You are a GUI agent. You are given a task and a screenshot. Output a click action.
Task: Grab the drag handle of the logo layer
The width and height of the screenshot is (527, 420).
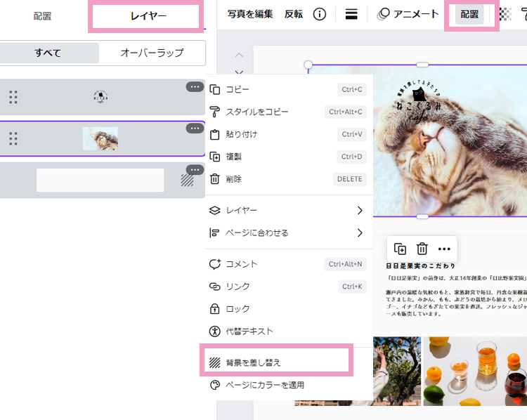13,97
